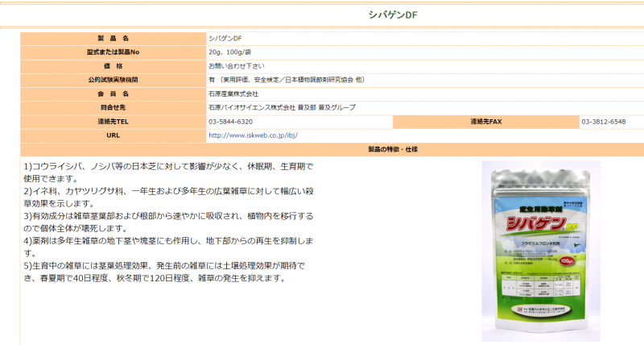
Task: Open the iskweb.co.jp URL link
Action: click(253, 135)
